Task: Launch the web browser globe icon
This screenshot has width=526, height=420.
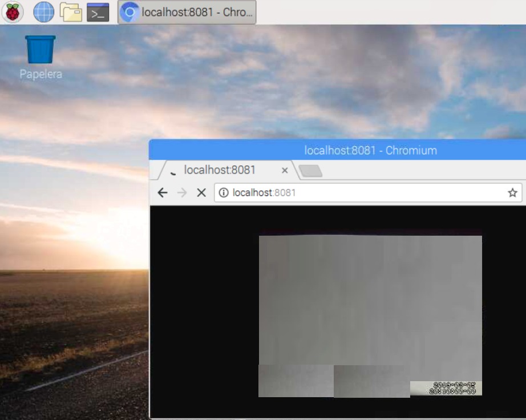Action: click(x=43, y=12)
